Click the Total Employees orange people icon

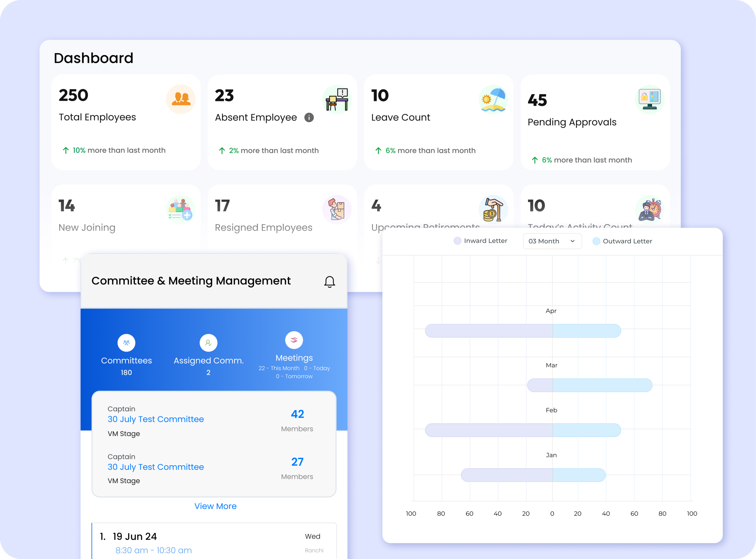click(x=181, y=99)
